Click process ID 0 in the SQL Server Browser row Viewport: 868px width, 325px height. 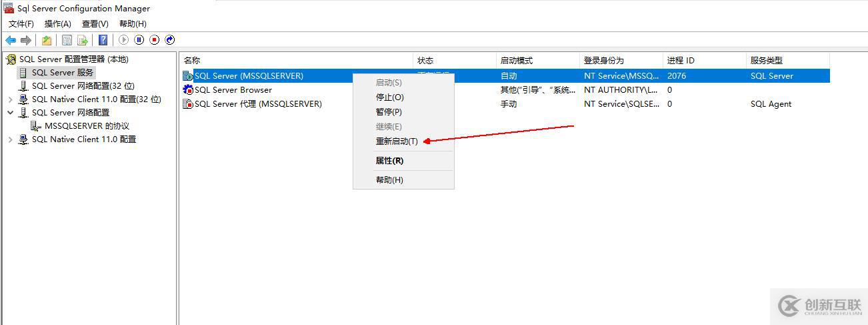click(669, 90)
